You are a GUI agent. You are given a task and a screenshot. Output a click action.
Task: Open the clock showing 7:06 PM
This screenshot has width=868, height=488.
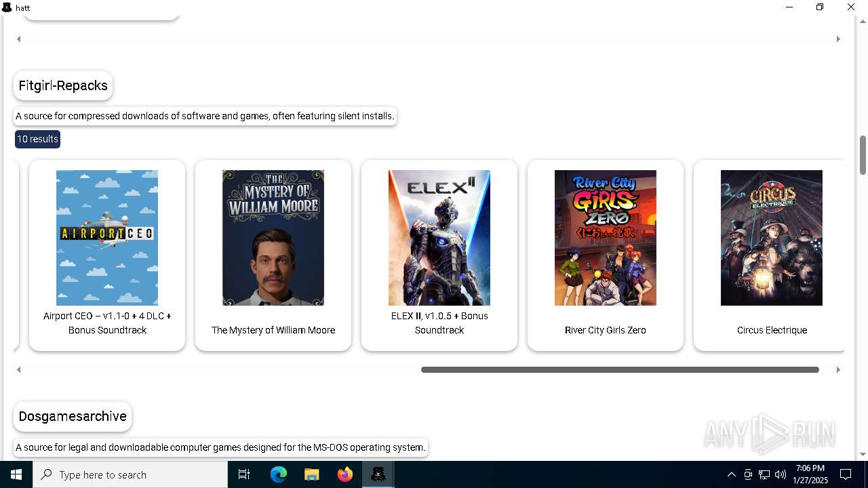click(810, 474)
